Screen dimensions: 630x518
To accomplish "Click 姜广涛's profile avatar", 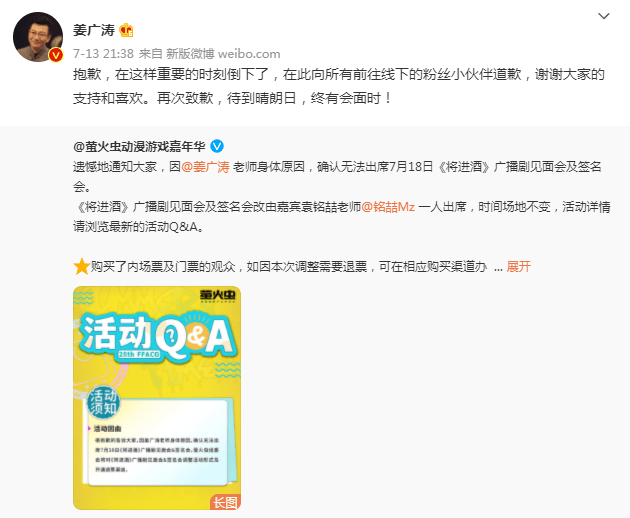I will pyautogui.click(x=38, y=37).
